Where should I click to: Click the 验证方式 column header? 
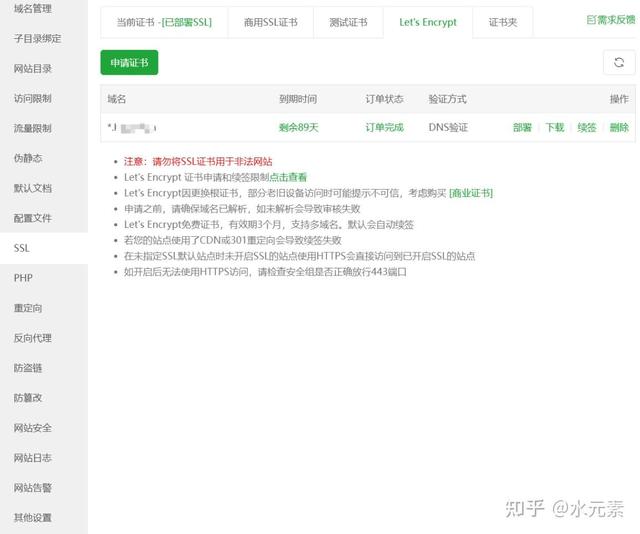coord(447,99)
